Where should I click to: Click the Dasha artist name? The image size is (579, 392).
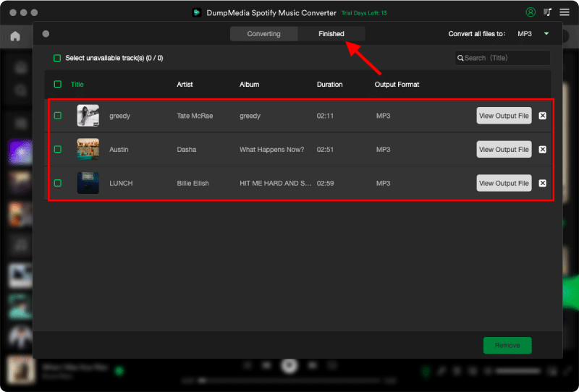[x=187, y=150]
